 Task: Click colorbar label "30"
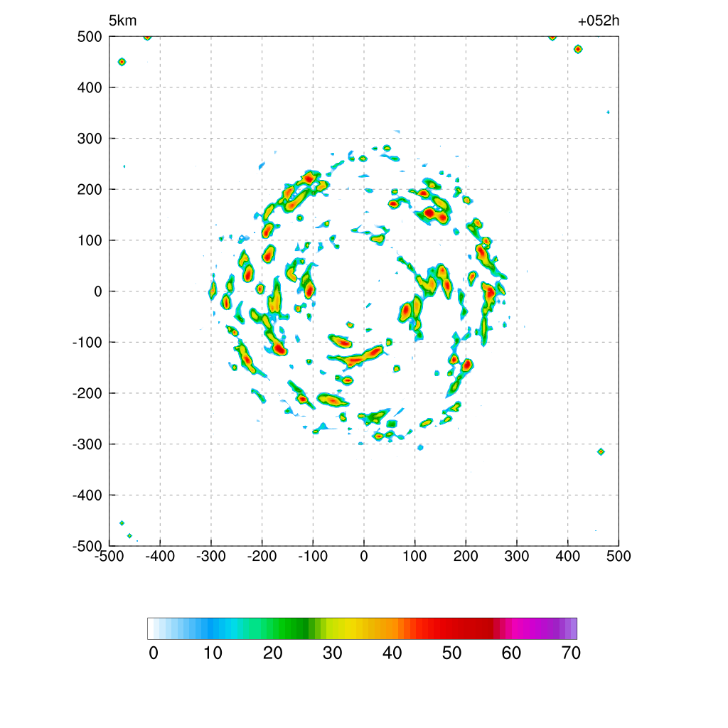[333, 653]
